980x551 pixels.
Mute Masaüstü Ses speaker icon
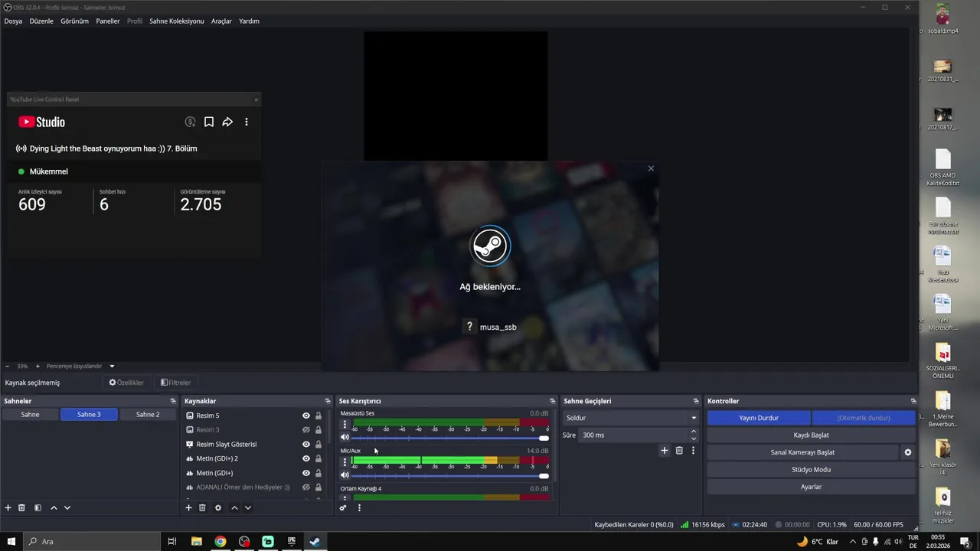[x=345, y=438]
